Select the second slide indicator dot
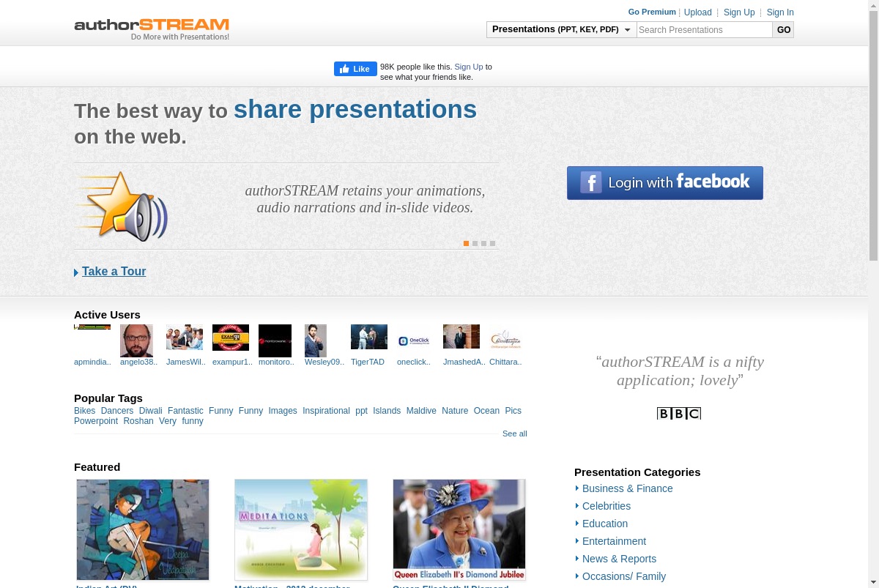This screenshot has height=588, width=879. point(475,243)
